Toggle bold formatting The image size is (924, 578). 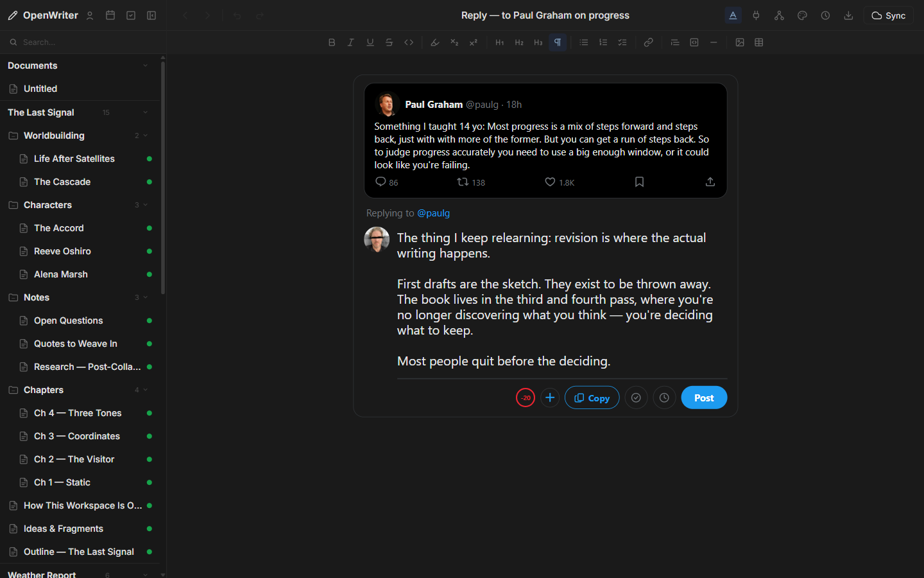click(332, 42)
